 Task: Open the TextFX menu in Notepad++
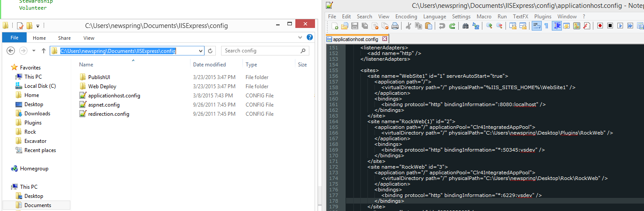pyautogui.click(x=520, y=17)
